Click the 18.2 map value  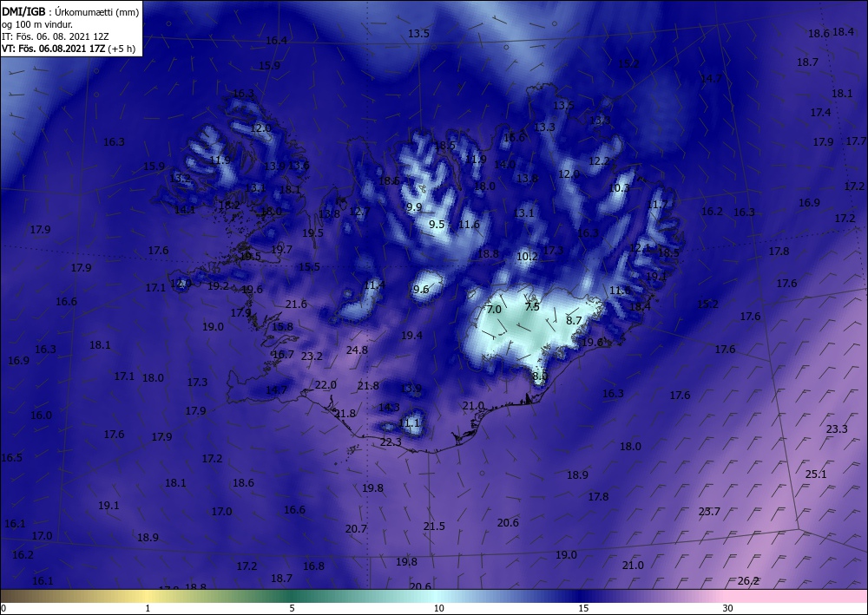[229, 206]
